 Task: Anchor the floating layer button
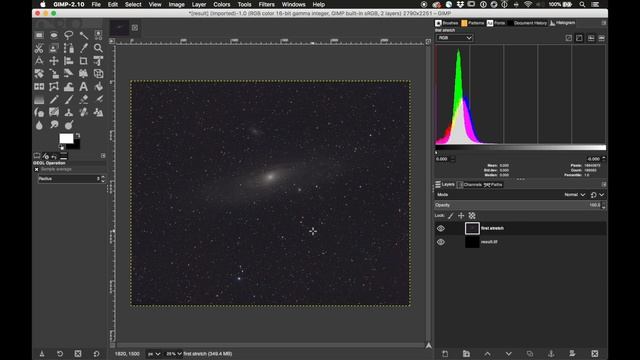tap(551, 353)
